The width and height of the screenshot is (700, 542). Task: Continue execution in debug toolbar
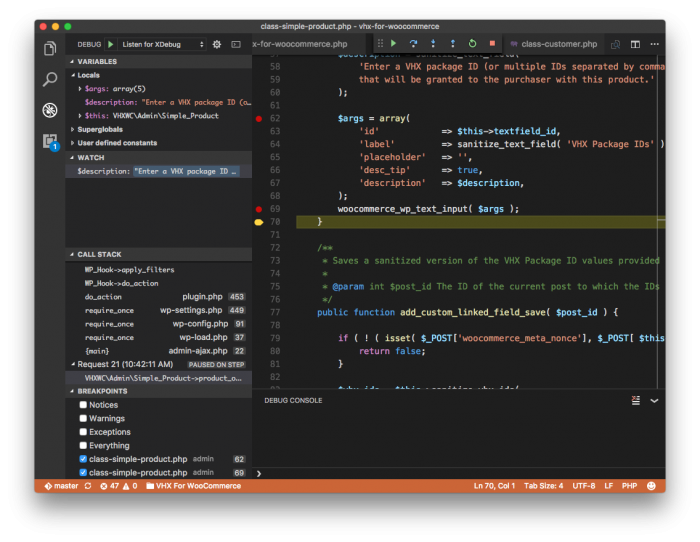(393, 43)
